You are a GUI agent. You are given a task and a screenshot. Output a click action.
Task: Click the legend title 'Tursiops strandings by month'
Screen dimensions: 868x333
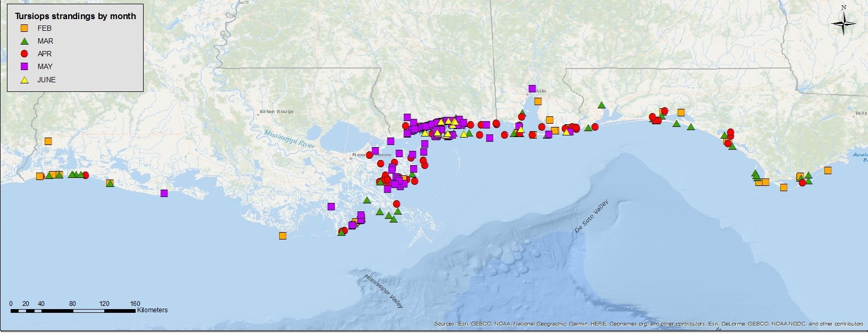[x=76, y=16]
